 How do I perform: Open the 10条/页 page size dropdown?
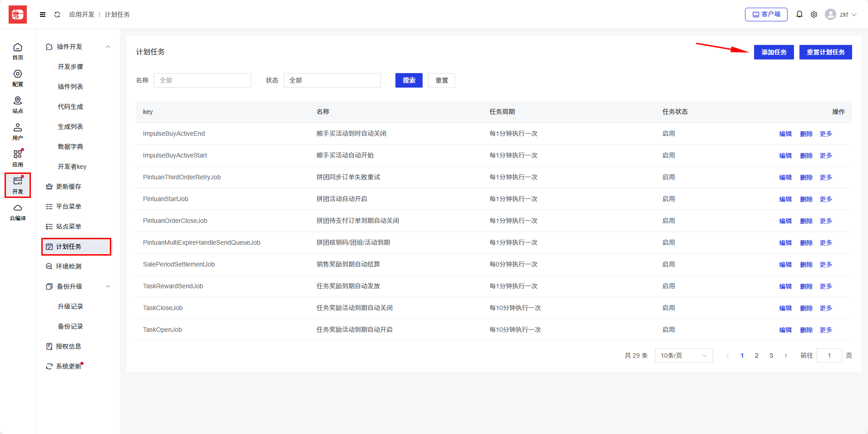(683, 355)
